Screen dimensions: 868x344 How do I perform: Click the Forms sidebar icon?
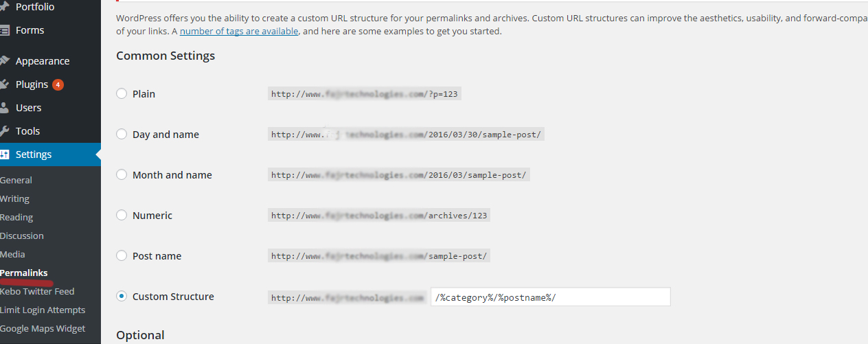pyautogui.click(x=3, y=30)
